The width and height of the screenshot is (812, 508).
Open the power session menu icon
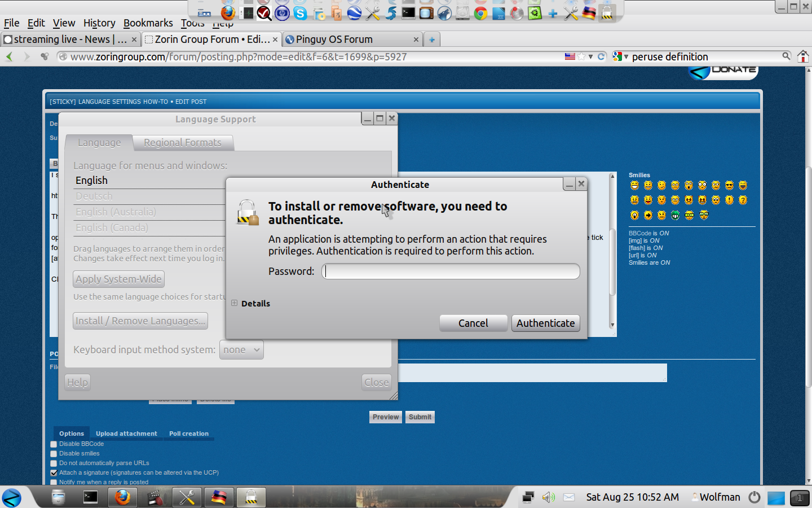(x=754, y=497)
